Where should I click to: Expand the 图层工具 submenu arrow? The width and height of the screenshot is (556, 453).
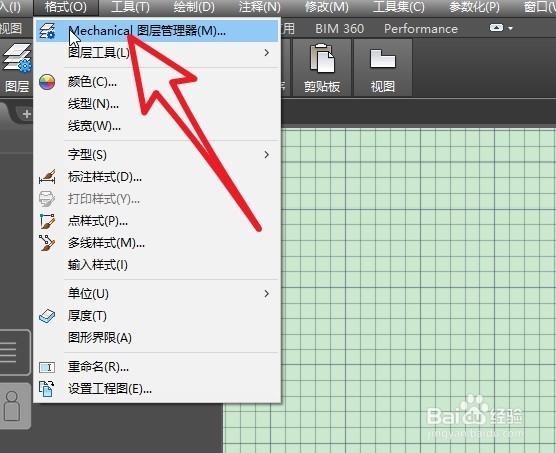[267, 53]
